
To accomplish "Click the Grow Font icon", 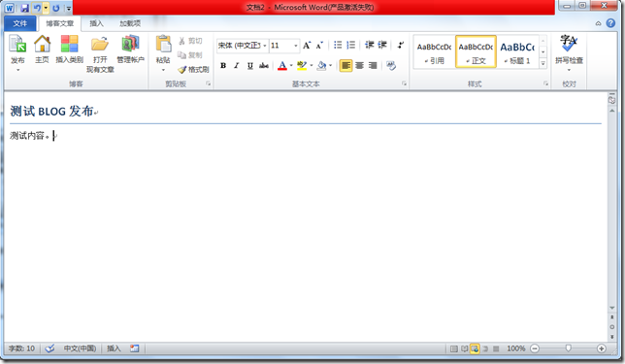I will tap(307, 45).
